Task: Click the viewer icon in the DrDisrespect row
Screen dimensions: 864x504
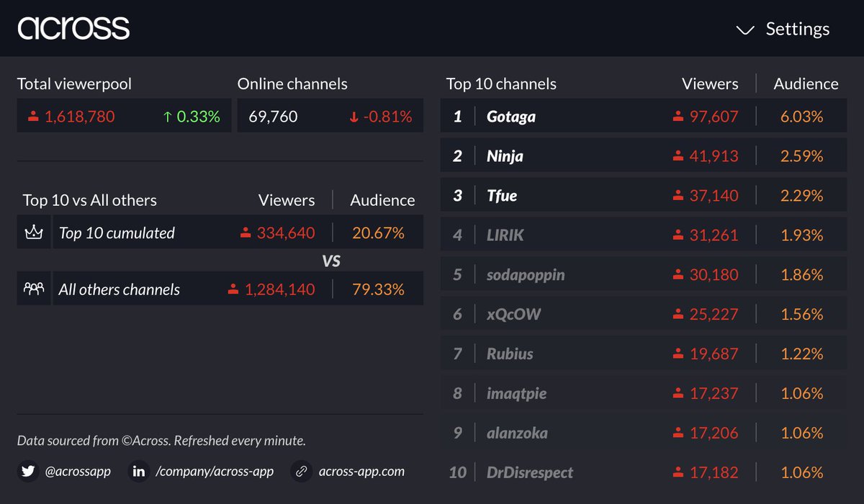Action: pyautogui.click(x=677, y=472)
